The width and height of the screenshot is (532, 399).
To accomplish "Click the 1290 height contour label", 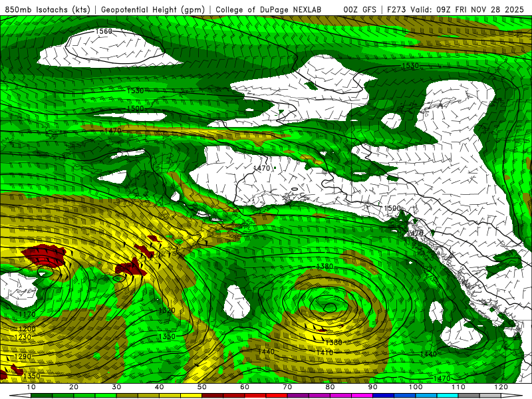I will point(23,356).
